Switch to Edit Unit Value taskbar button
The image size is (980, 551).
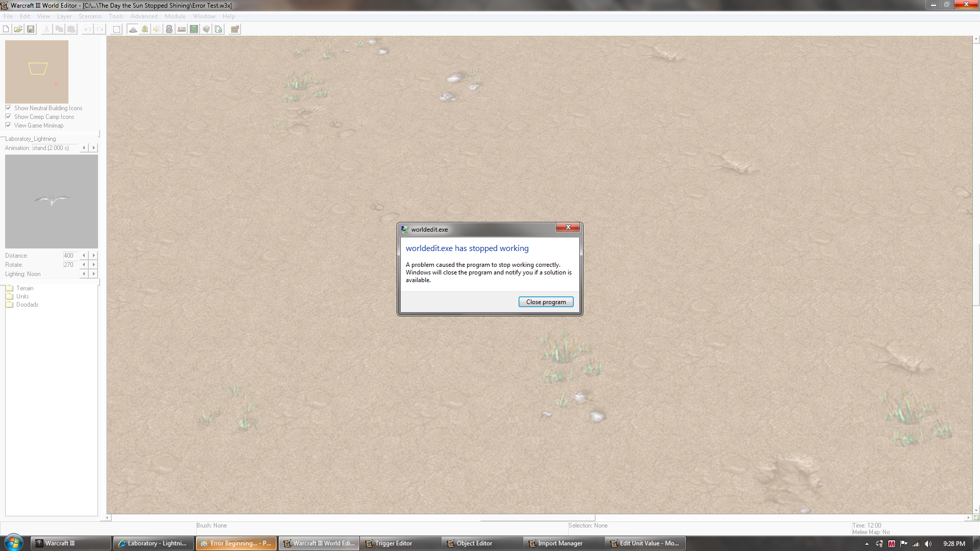click(646, 543)
